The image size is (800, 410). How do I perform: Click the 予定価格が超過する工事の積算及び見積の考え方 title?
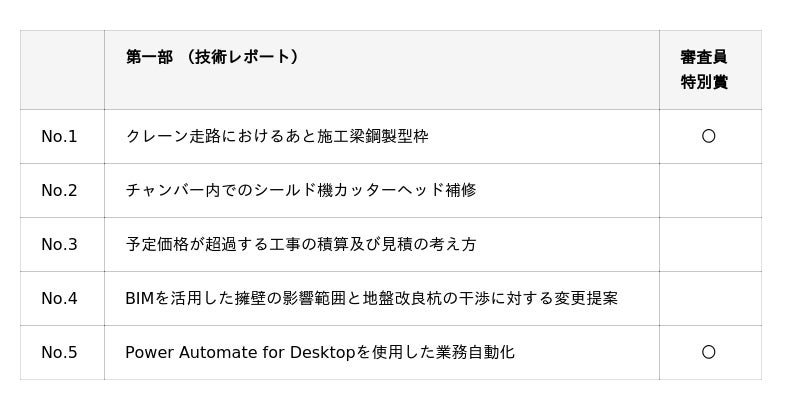[300, 244]
